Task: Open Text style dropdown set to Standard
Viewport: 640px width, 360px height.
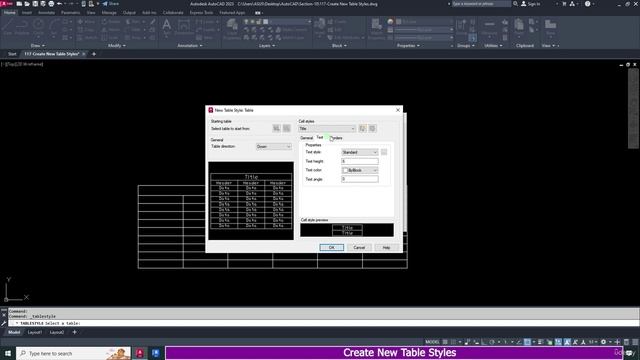Action: pyautogui.click(x=360, y=152)
